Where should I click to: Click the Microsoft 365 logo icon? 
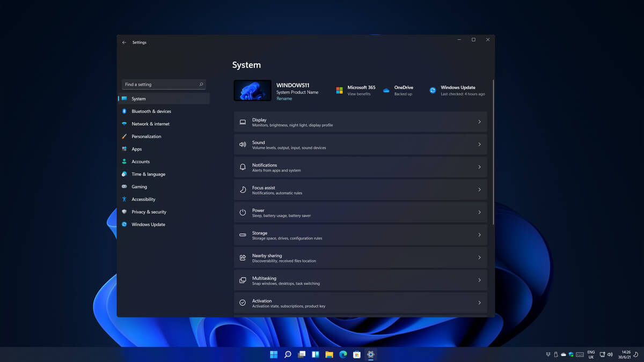pyautogui.click(x=339, y=91)
